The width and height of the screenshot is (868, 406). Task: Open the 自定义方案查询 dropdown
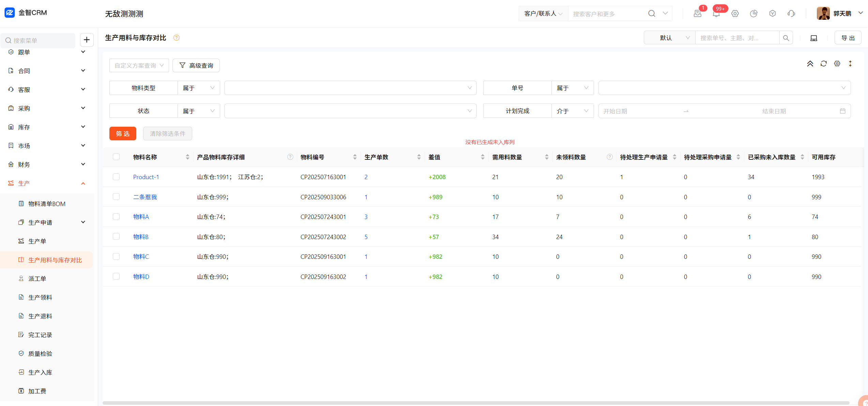139,65
